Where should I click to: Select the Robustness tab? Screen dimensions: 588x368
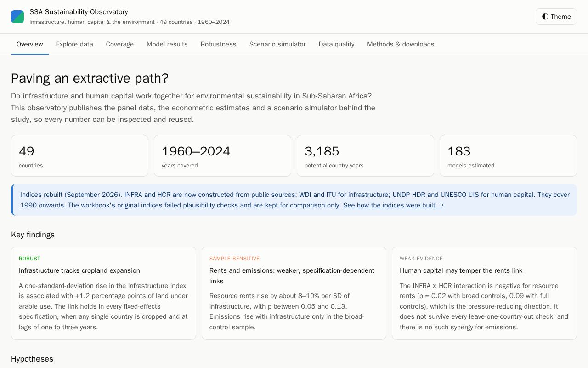(x=219, y=44)
